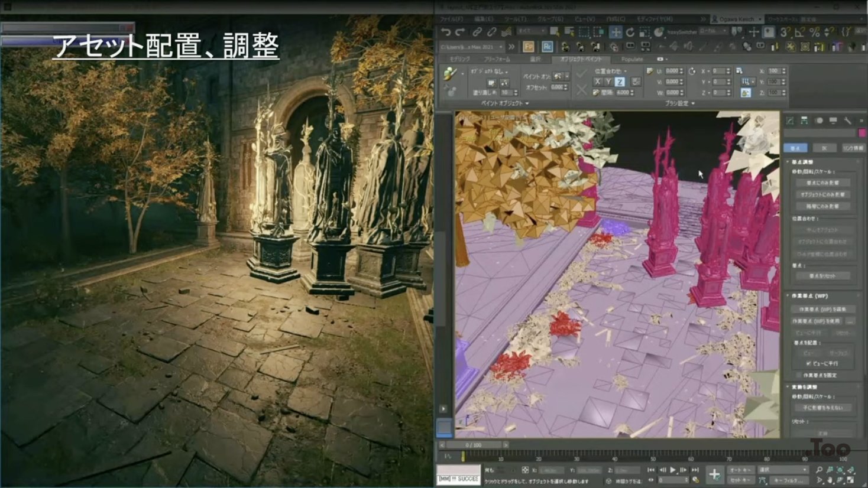Open the ファイル(F) menu
868x488 pixels.
click(452, 19)
